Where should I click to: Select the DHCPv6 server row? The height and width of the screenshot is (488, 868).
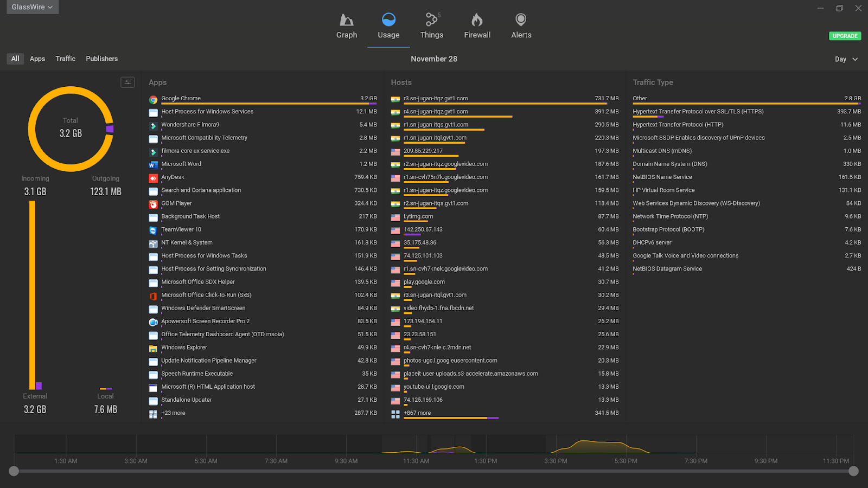pos(746,243)
